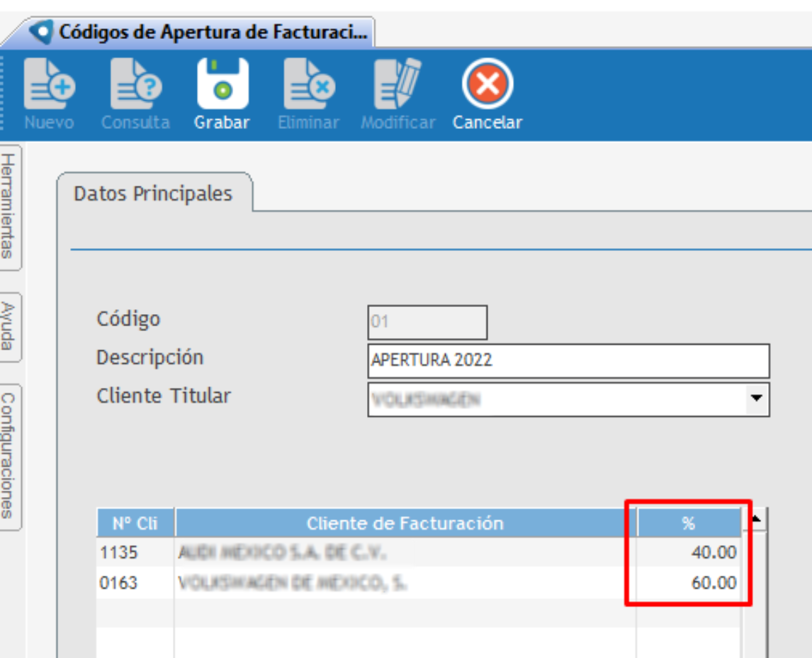This screenshot has width=812, height=658.
Task: Click the Nuevo document icon
Action: tap(49, 84)
